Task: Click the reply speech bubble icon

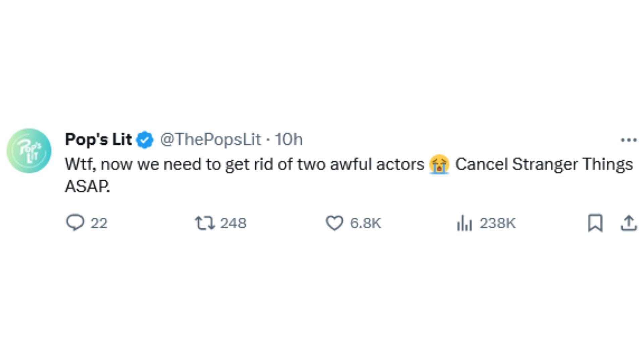Action: 75,223
